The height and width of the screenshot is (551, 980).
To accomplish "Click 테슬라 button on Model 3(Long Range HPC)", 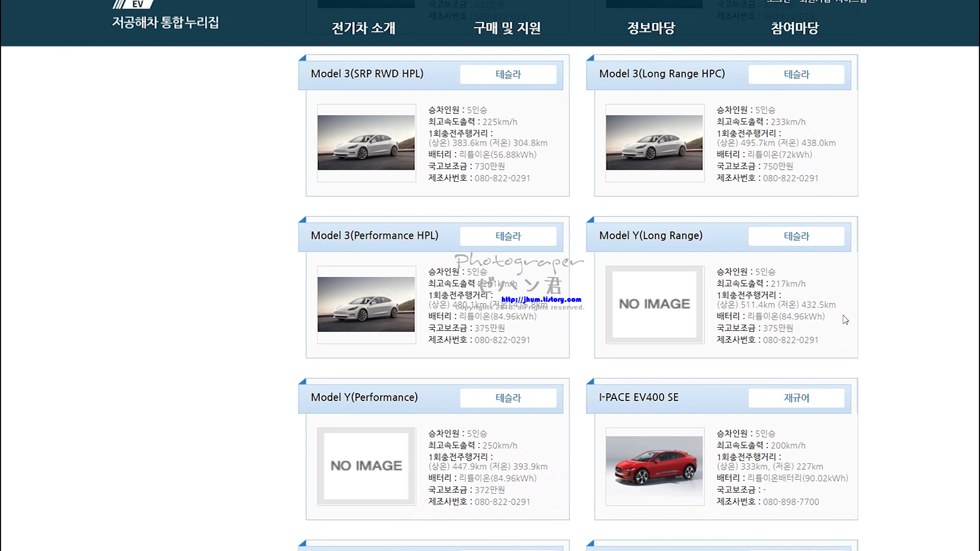I will tap(796, 75).
